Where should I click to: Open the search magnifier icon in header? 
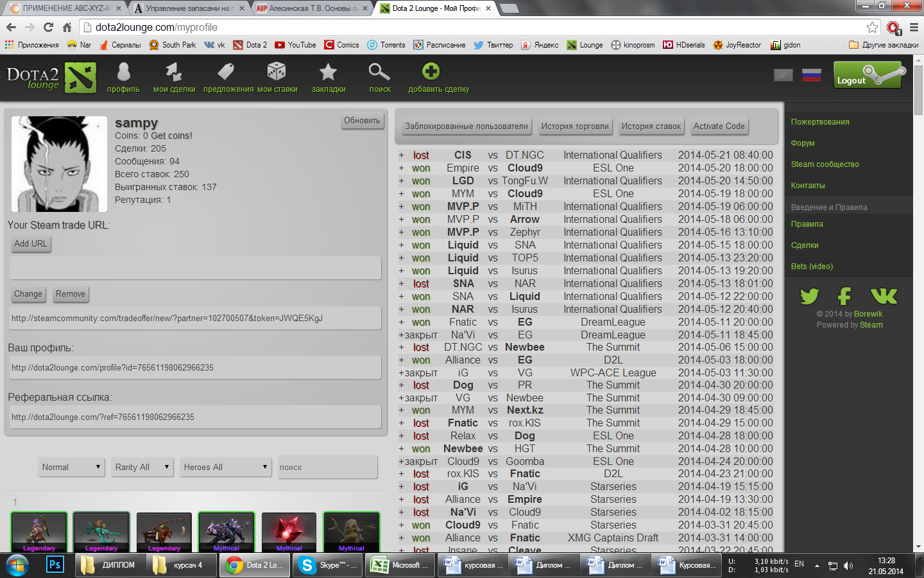[x=379, y=72]
